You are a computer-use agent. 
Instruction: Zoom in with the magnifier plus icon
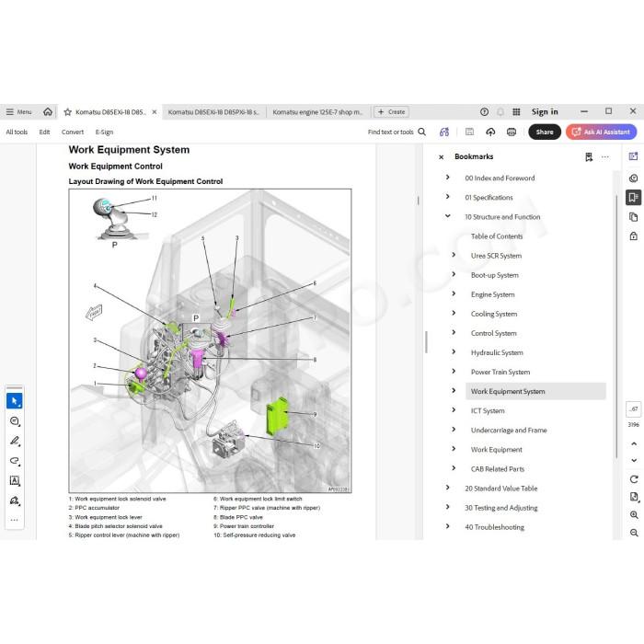[x=634, y=514]
